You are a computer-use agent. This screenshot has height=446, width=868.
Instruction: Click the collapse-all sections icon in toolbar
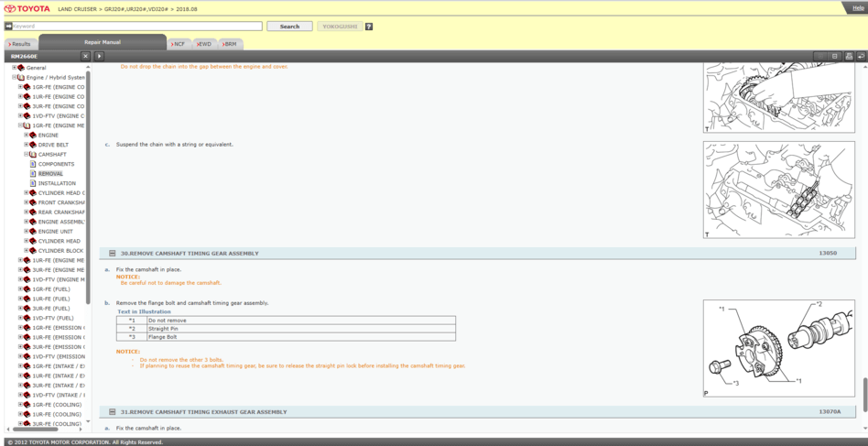click(834, 56)
